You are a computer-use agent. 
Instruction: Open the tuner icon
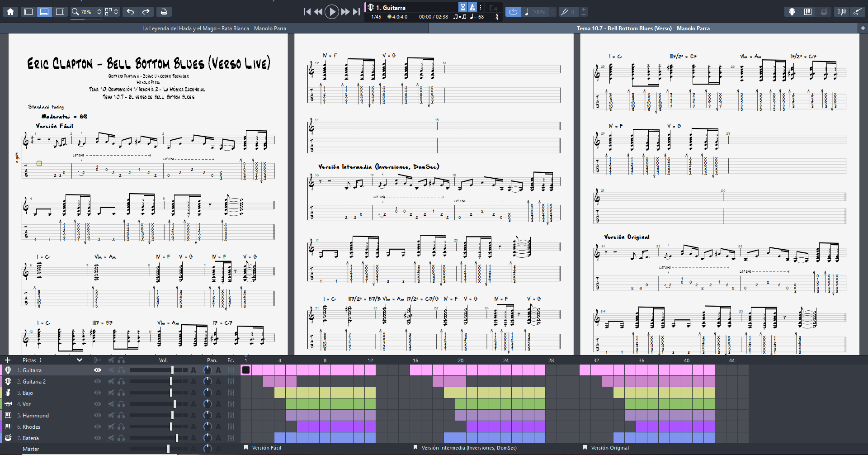click(842, 12)
